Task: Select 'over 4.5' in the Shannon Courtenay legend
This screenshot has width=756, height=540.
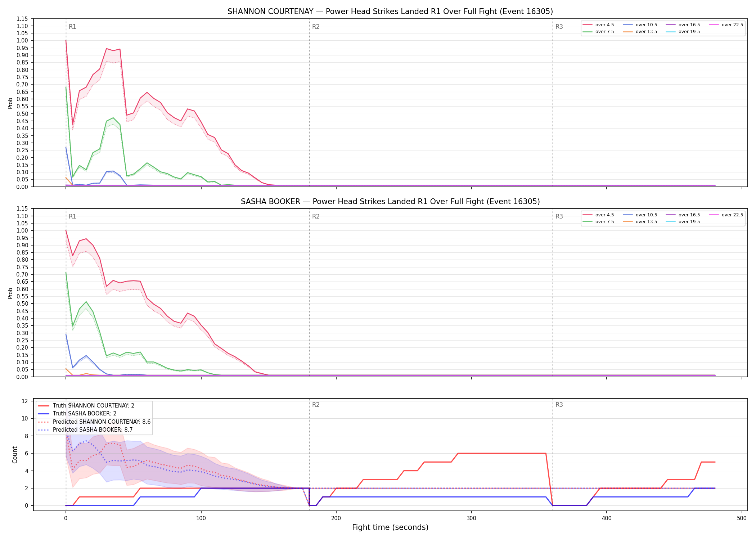Action: (598, 25)
